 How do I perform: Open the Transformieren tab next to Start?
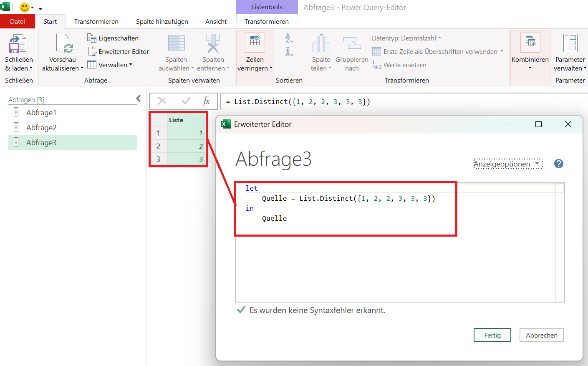coord(96,21)
